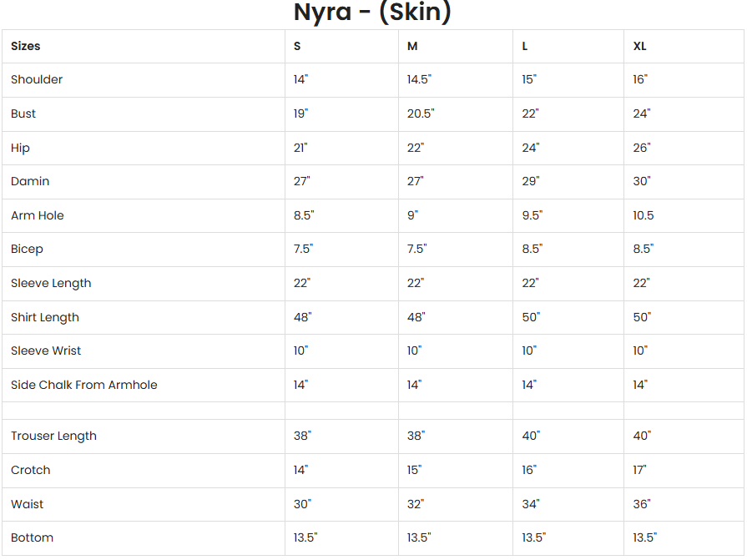Image resolution: width=747 pixels, height=560 pixels.
Task: Click the Crotch row label
Action: click(x=31, y=470)
